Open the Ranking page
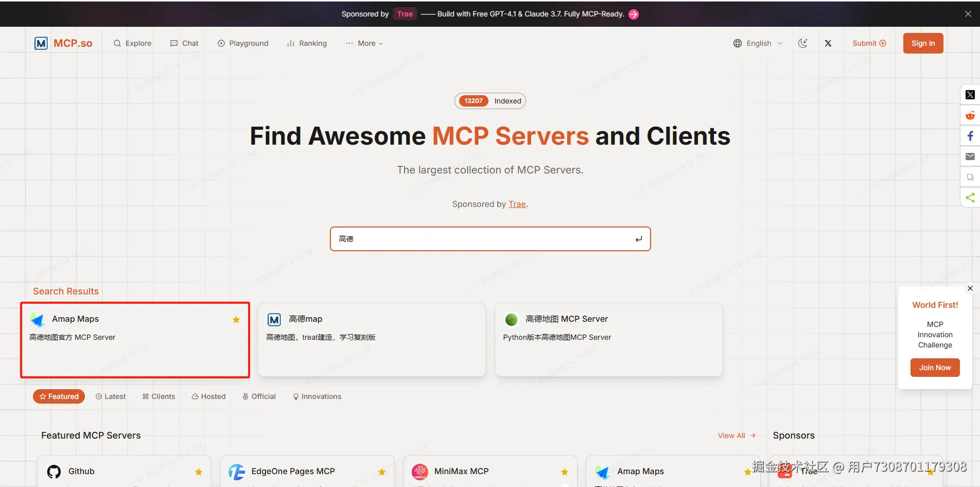Image resolution: width=980 pixels, height=487 pixels. (307, 43)
